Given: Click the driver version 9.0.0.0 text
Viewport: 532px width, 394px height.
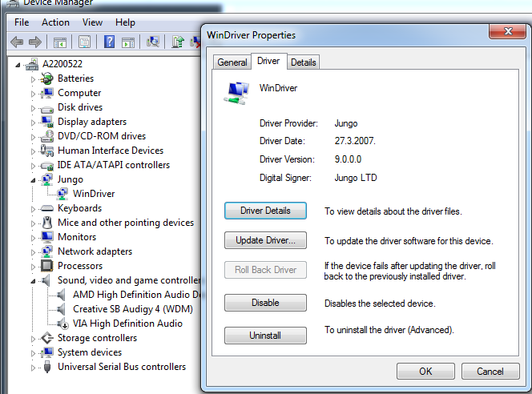Looking at the screenshot, I should click(348, 159).
